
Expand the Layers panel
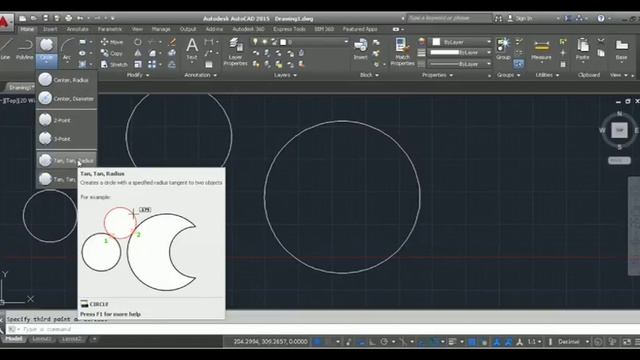pyautogui.click(x=285, y=75)
